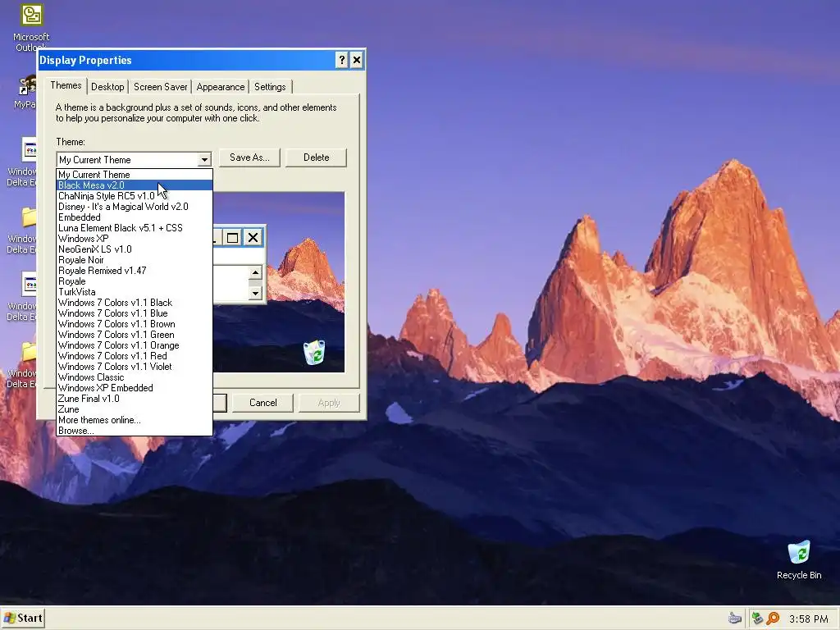Select the Windows XP theme
Image resolution: width=840 pixels, height=630 pixels.
pyautogui.click(x=135, y=239)
